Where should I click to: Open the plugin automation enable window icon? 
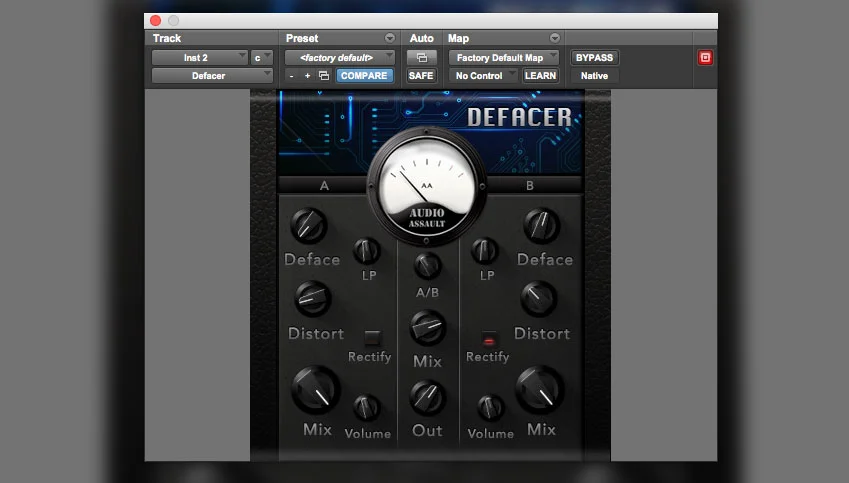[422, 57]
